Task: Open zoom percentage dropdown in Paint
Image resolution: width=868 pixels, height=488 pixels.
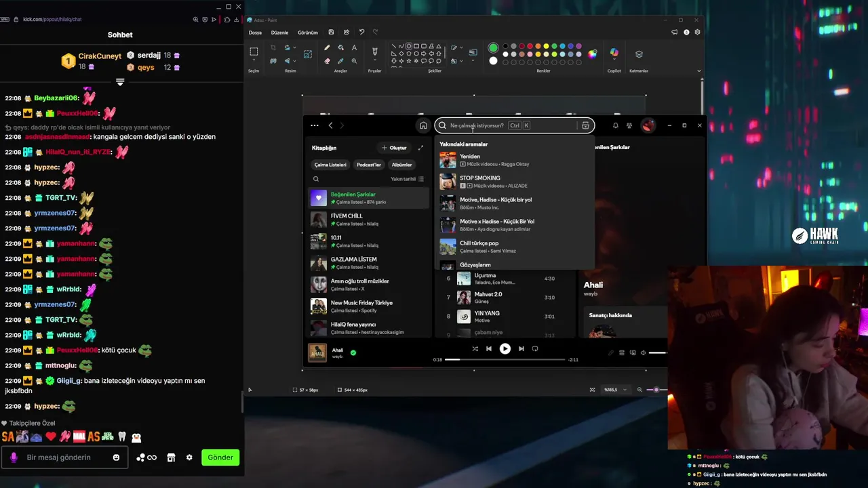Action: pos(614,390)
